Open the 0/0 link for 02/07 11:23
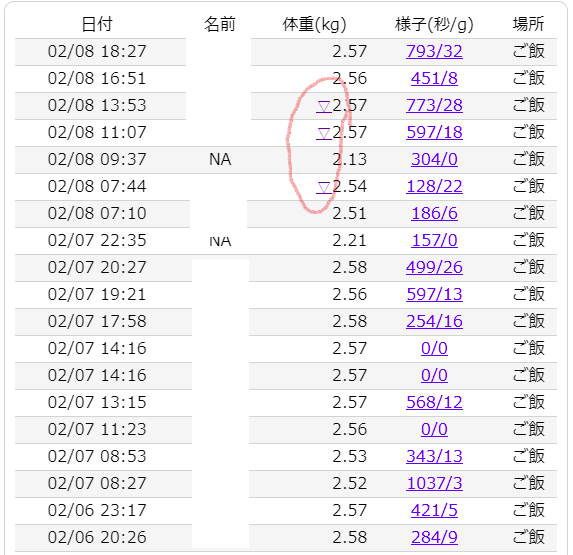 click(434, 430)
